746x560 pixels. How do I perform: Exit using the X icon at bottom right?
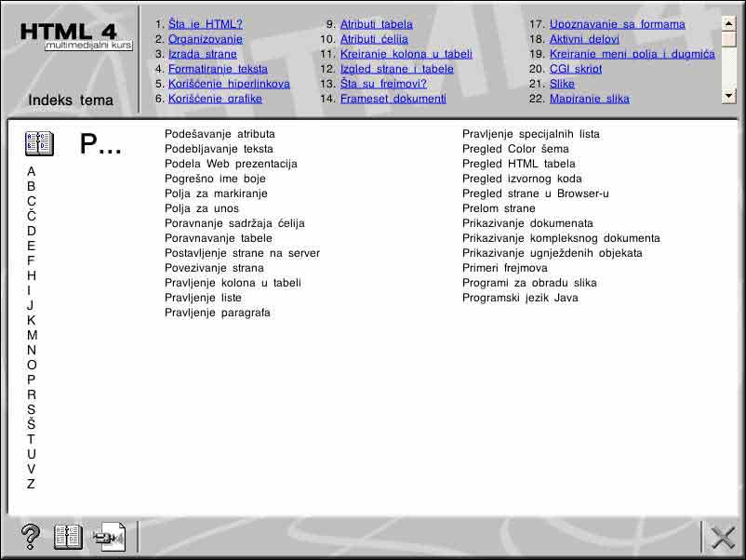point(723,537)
